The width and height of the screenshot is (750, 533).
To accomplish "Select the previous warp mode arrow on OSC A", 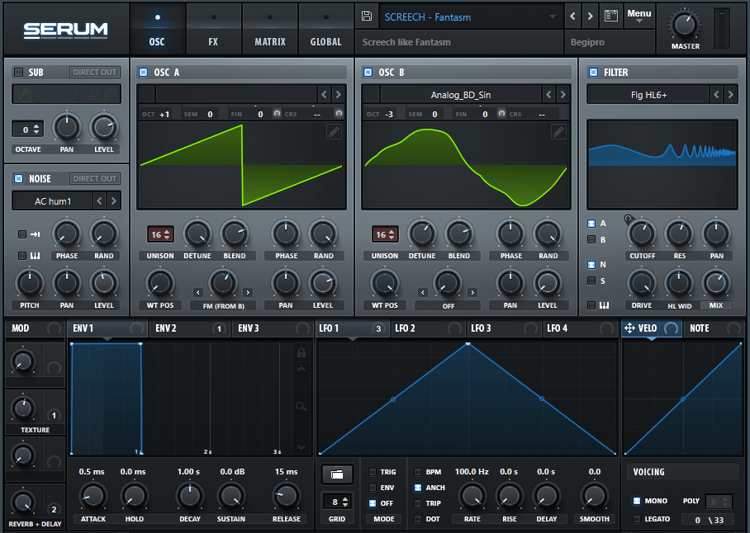I will [198, 292].
